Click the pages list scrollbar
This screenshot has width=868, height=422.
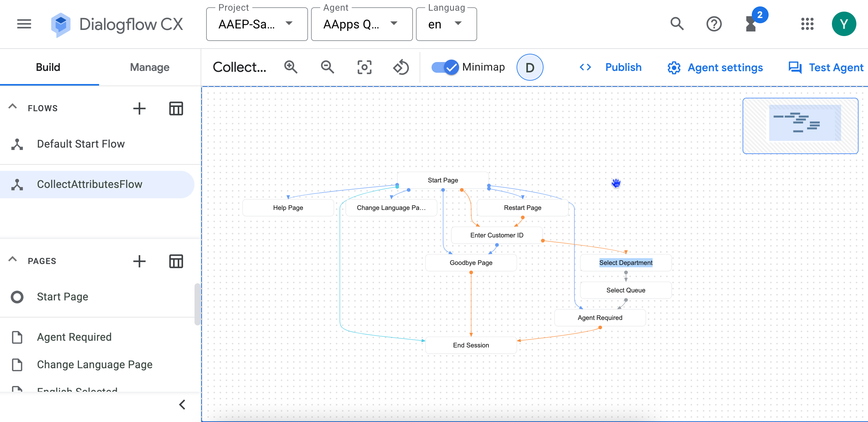click(198, 304)
